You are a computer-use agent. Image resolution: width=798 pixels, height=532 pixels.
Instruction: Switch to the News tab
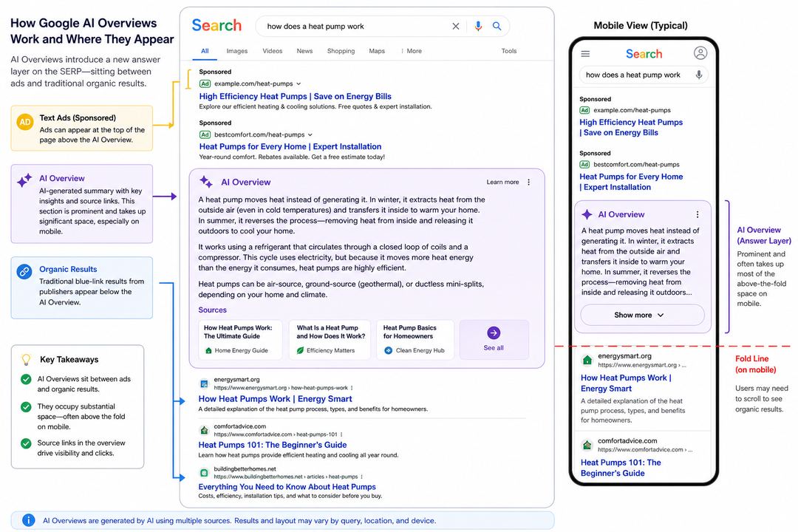[304, 51]
